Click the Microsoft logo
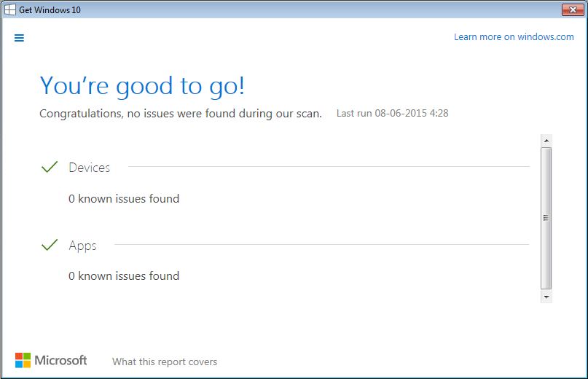This screenshot has height=379, width=588. click(51, 360)
